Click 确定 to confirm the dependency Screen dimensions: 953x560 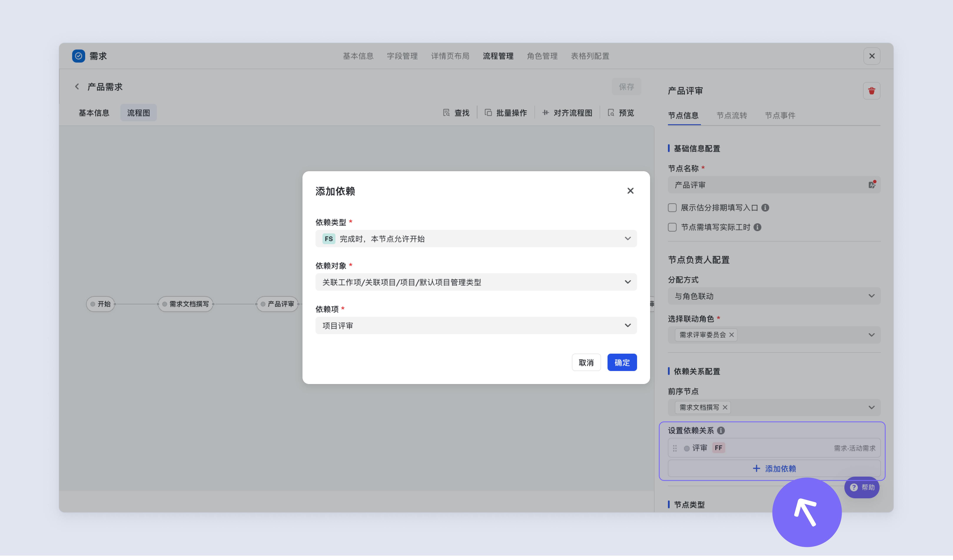[622, 363]
